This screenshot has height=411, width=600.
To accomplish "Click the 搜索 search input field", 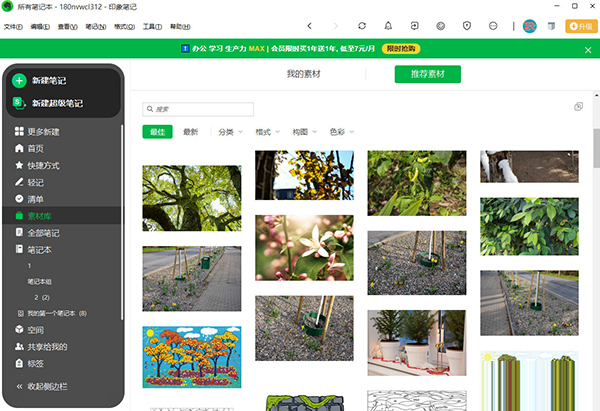I will (199, 109).
